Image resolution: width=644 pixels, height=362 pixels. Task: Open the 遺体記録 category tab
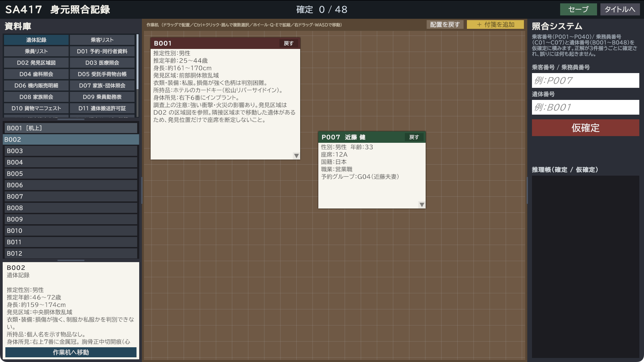tap(36, 40)
